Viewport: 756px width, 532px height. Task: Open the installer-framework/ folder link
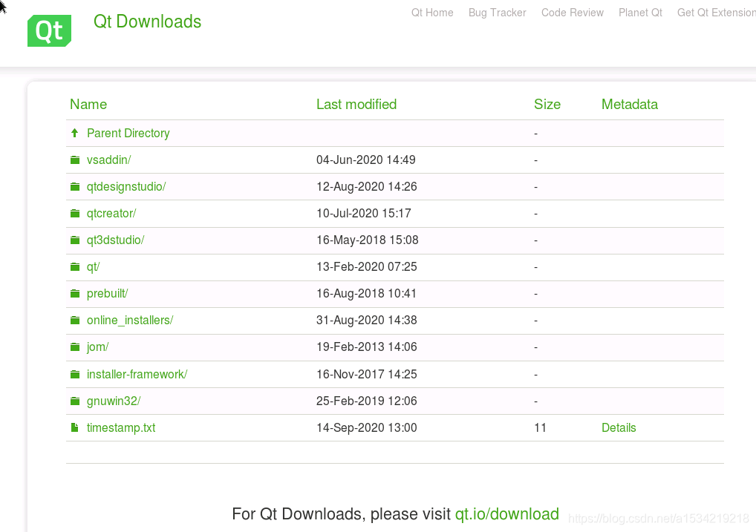(x=137, y=375)
